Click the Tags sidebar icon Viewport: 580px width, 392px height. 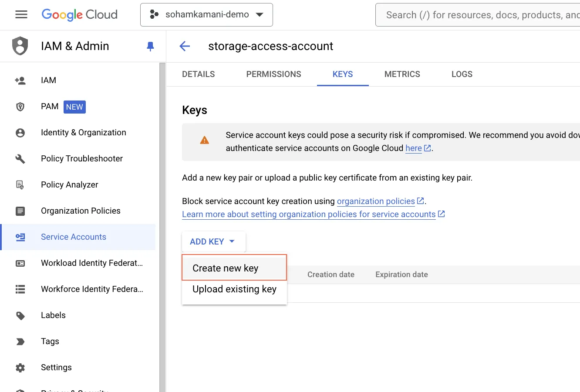[x=20, y=341]
